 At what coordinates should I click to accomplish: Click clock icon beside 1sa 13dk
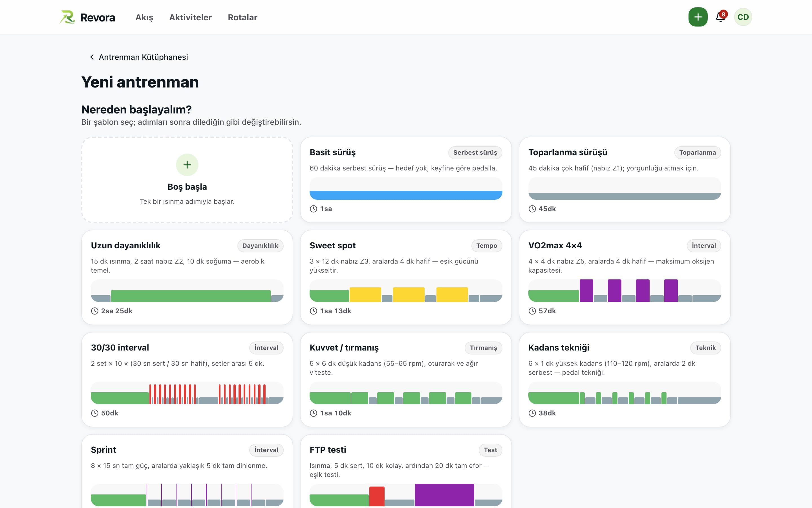click(314, 311)
